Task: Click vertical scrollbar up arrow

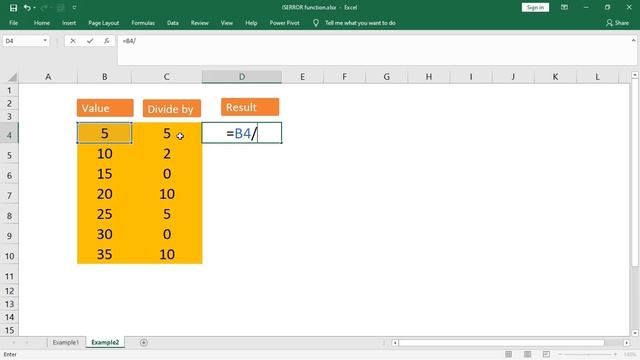Action: (x=635, y=75)
